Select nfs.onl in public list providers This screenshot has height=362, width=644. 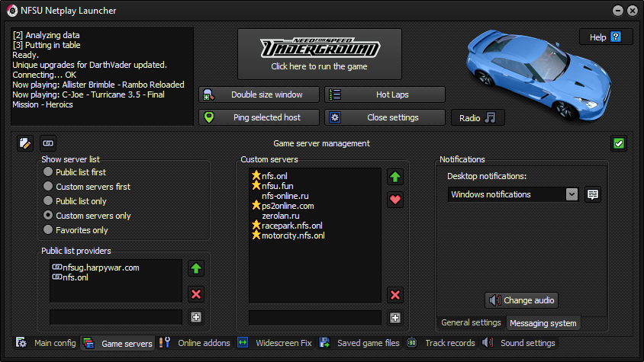[76, 277]
